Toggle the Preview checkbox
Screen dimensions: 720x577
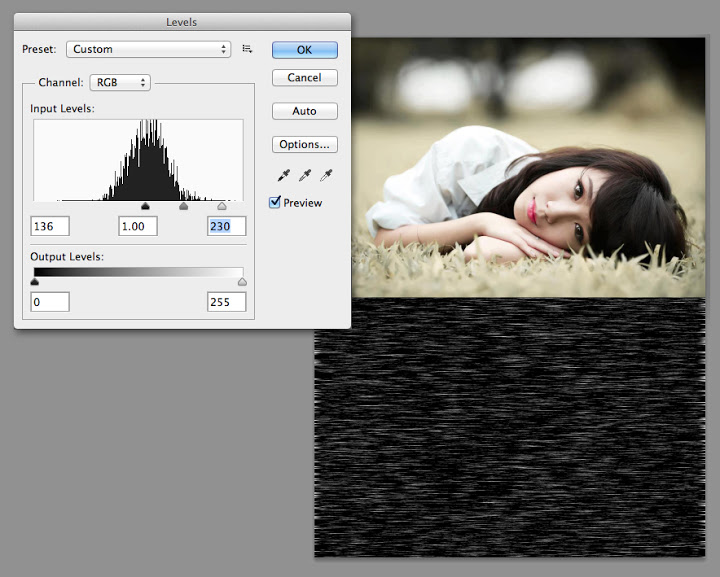click(x=275, y=203)
